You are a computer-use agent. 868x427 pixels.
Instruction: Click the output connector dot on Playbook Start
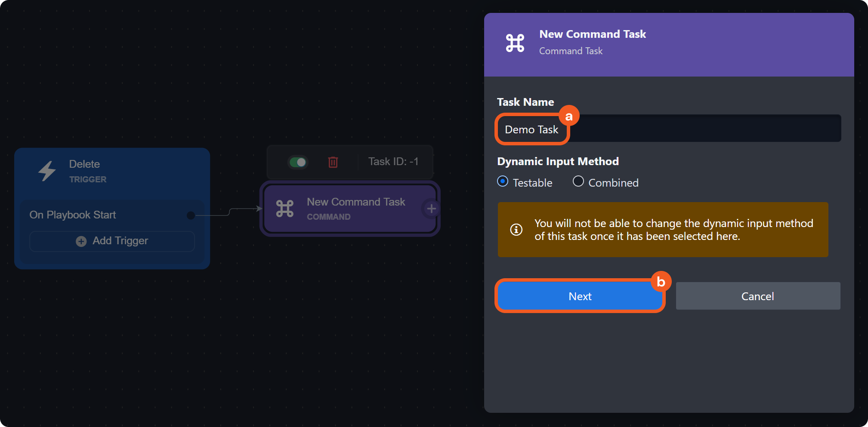coord(191,215)
